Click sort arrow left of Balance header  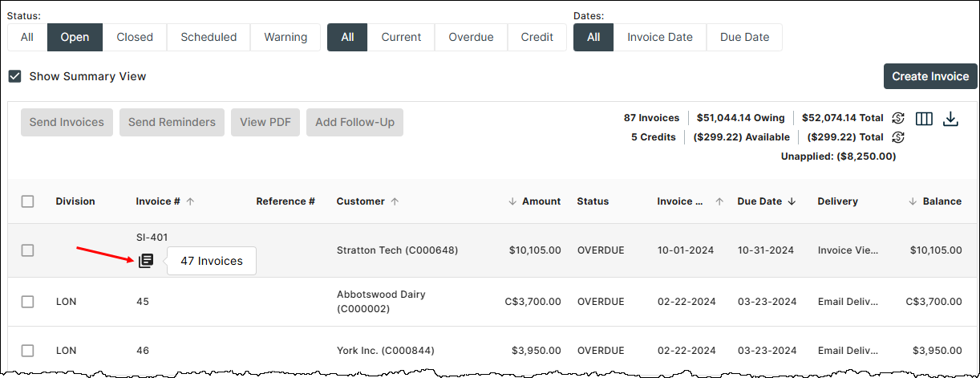click(x=913, y=201)
